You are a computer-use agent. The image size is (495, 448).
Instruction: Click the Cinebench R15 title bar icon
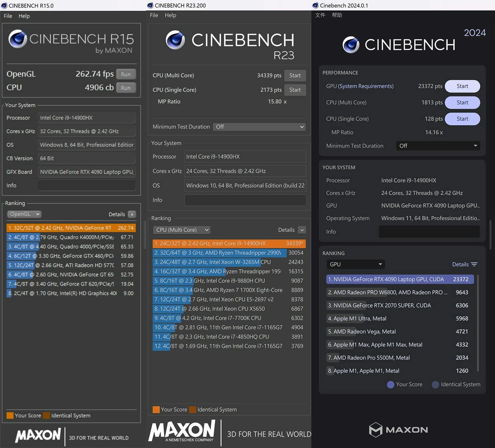(x=4, y=6)
